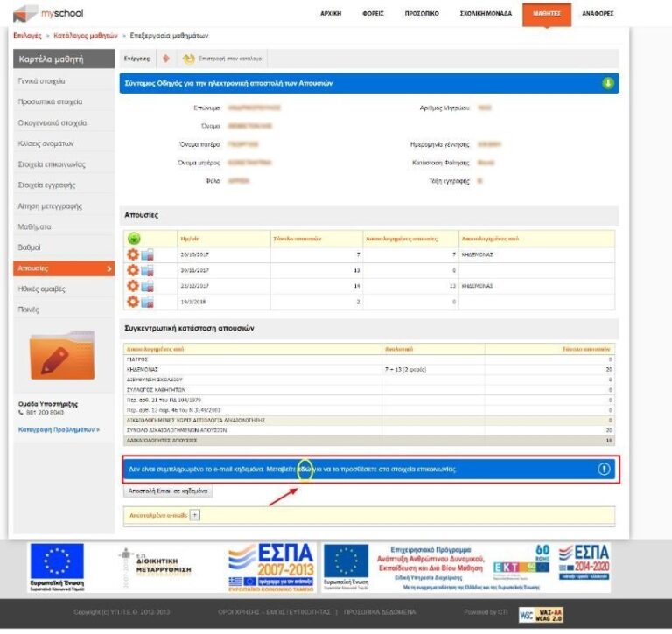
Task: Select Βαθμοί in the student card sidebar
Action: (x=30, y=247)
